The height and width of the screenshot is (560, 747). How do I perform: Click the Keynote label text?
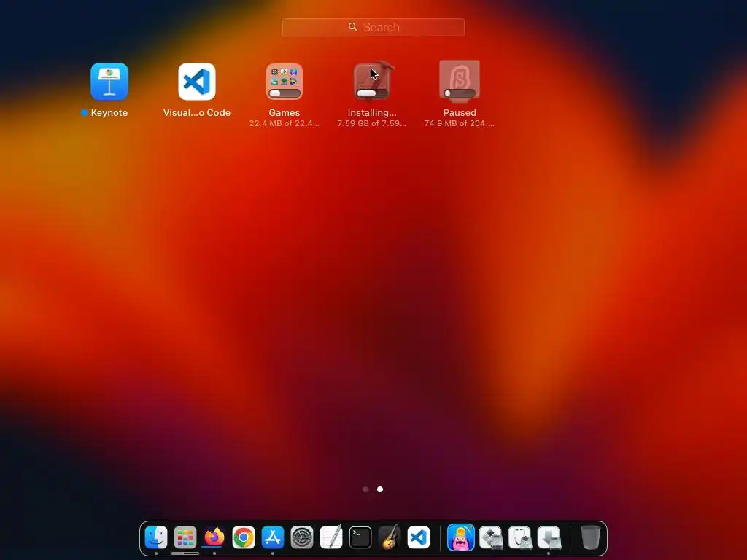[x=109, y=113]
